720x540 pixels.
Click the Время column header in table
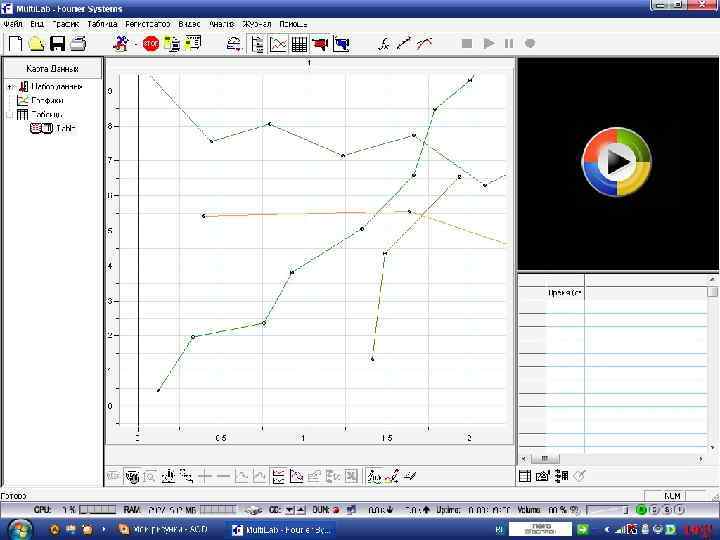coord(565,292)
